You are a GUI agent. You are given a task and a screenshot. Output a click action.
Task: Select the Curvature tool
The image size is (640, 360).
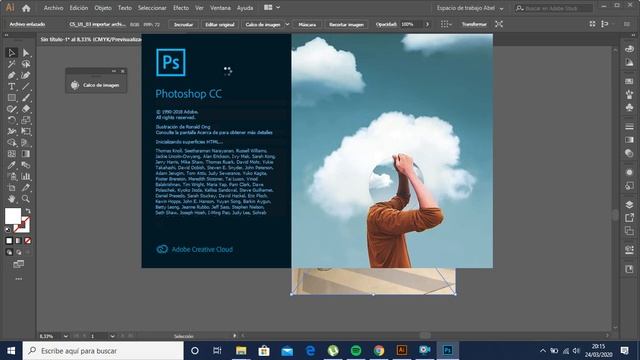coord(26,76)
